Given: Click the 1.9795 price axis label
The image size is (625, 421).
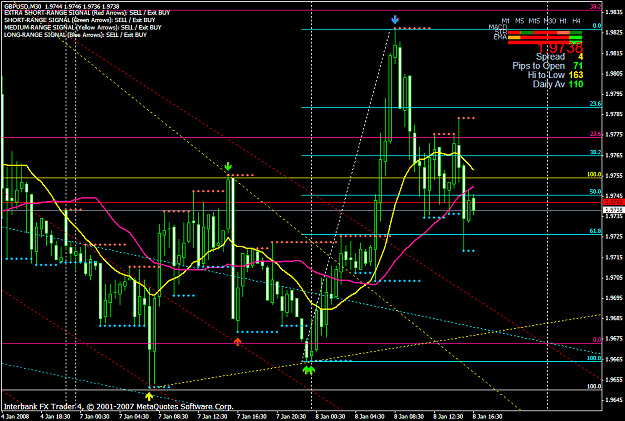Looking at the screenshot, I should 614,94.
